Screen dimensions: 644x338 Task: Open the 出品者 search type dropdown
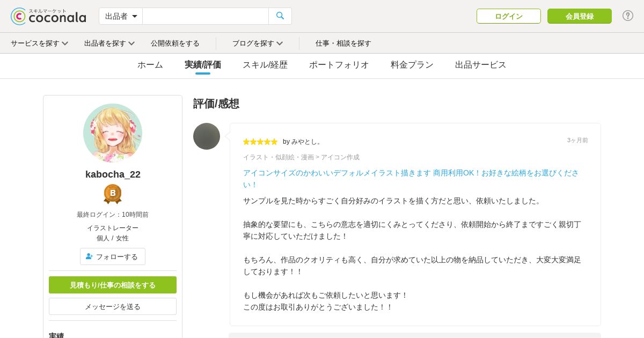pos(121,16)
